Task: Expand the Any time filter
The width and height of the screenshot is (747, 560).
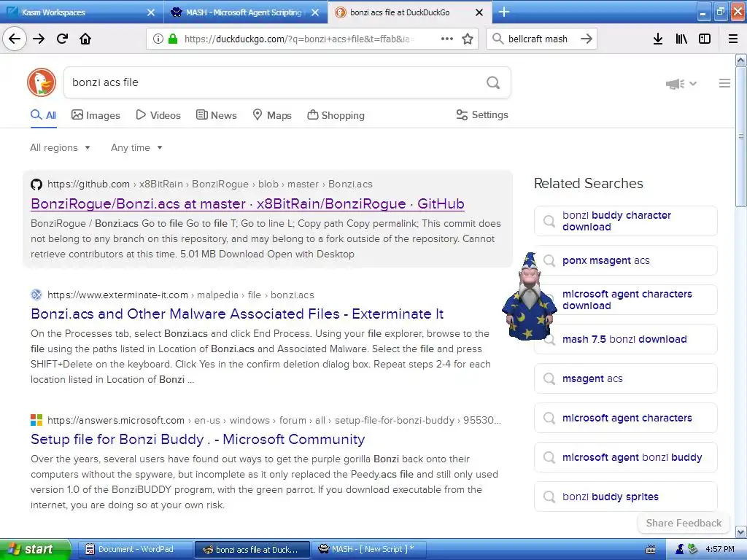Action: pos(136,147)
